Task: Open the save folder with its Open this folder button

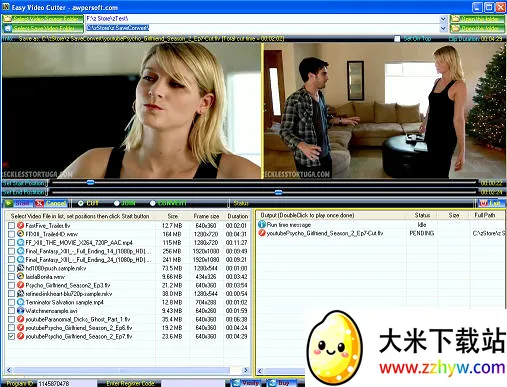Action: (477, 28)
